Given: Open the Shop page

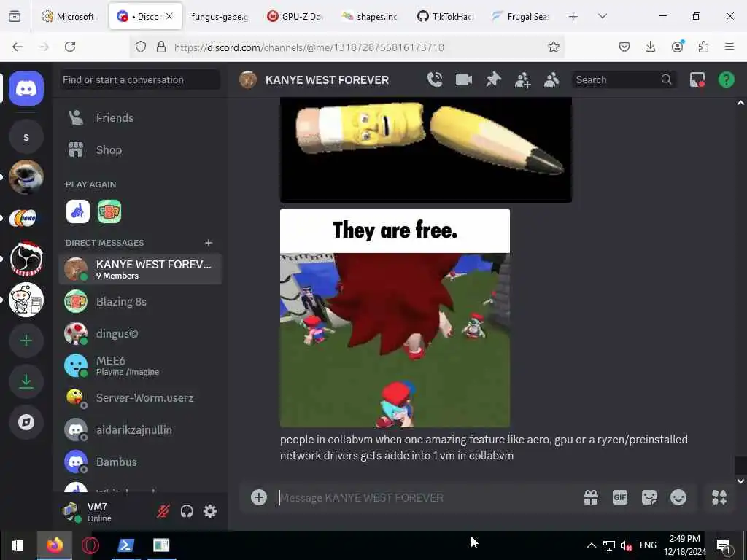Looking at the screenshot, I should pyautogui.click(x=140, y=150).
